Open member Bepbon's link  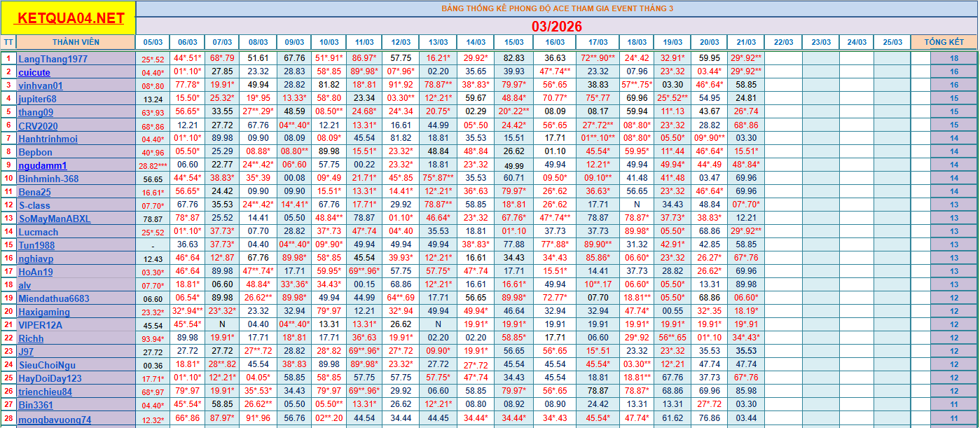tap(35, 152)
